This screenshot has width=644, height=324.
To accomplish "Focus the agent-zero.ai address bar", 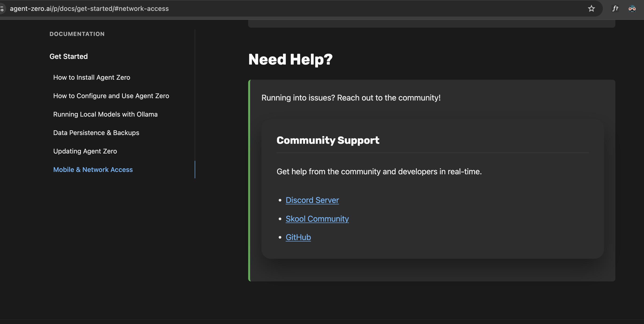I will click(x=89, y=9).
